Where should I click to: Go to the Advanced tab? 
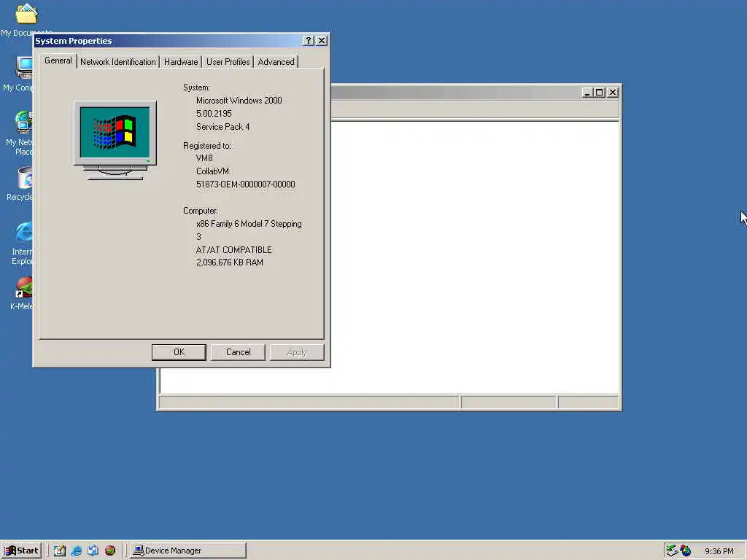276,62
